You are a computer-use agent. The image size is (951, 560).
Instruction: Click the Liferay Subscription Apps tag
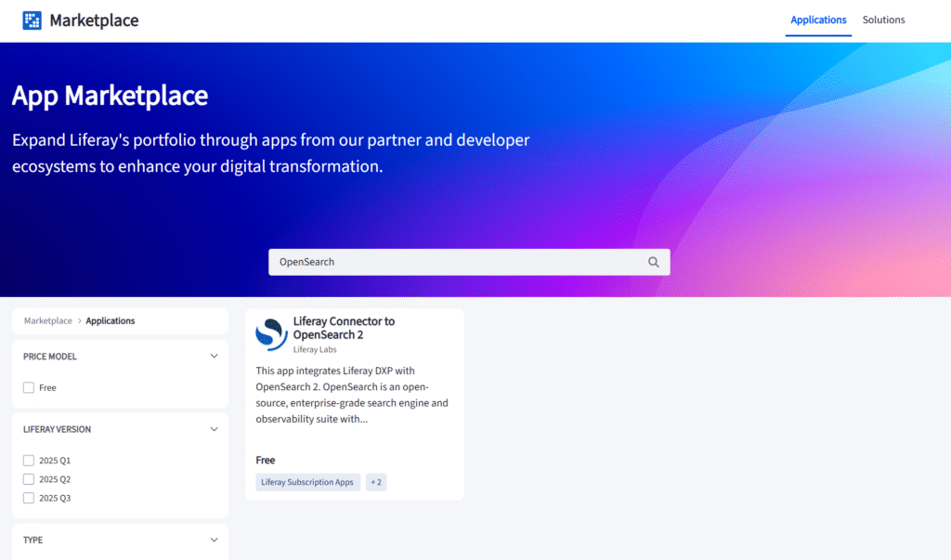pyautogui.click(x=307, y=482)
